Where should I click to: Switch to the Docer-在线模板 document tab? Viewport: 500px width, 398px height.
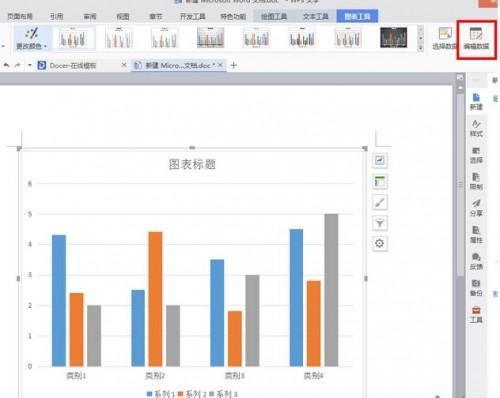pos(73,65)
